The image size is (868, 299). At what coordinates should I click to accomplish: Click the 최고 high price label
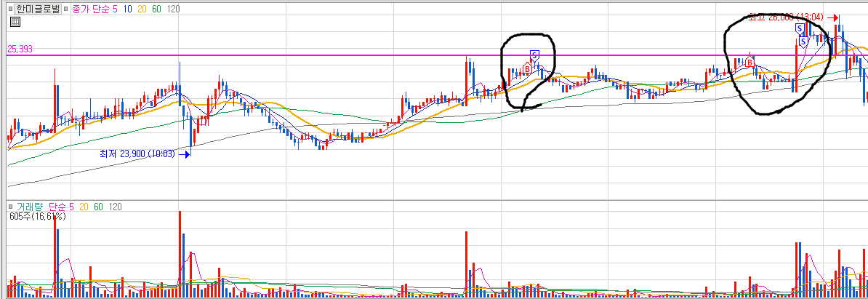pos(786,17)
